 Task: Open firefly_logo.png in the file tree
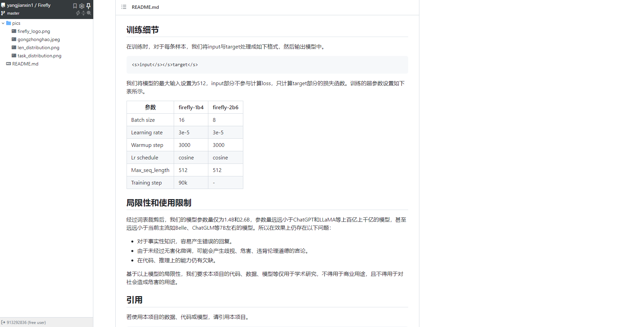tap(34, 31)
